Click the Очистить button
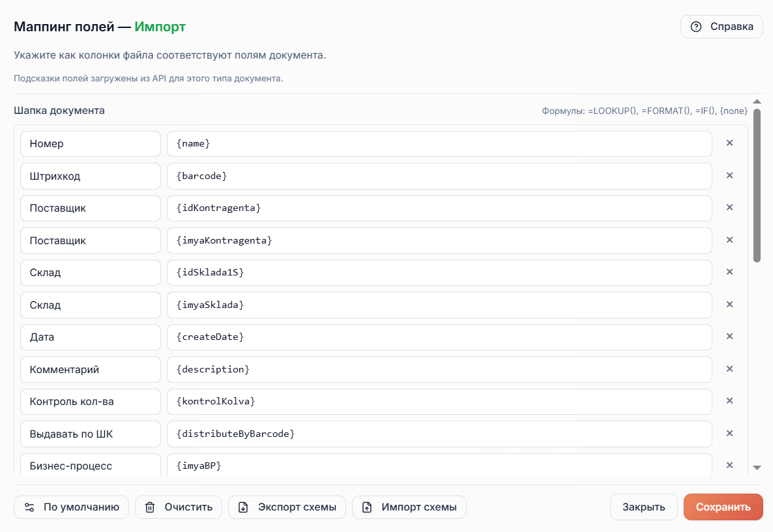Image resolution: width=773 pixels, height=532 pixels. [179, 507]
